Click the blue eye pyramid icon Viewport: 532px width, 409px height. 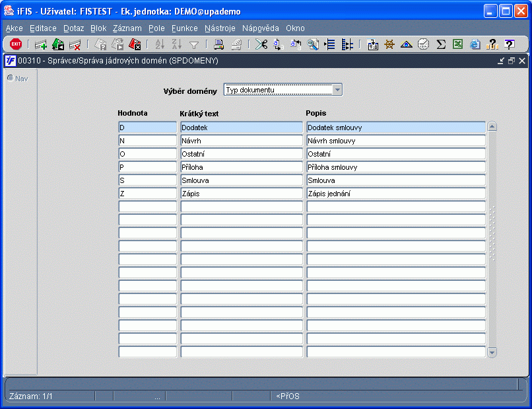pos(407,44)
